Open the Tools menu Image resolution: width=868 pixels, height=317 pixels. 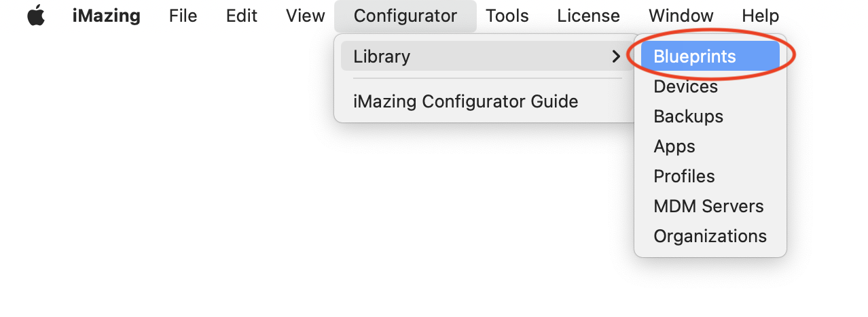pos(507,16)
